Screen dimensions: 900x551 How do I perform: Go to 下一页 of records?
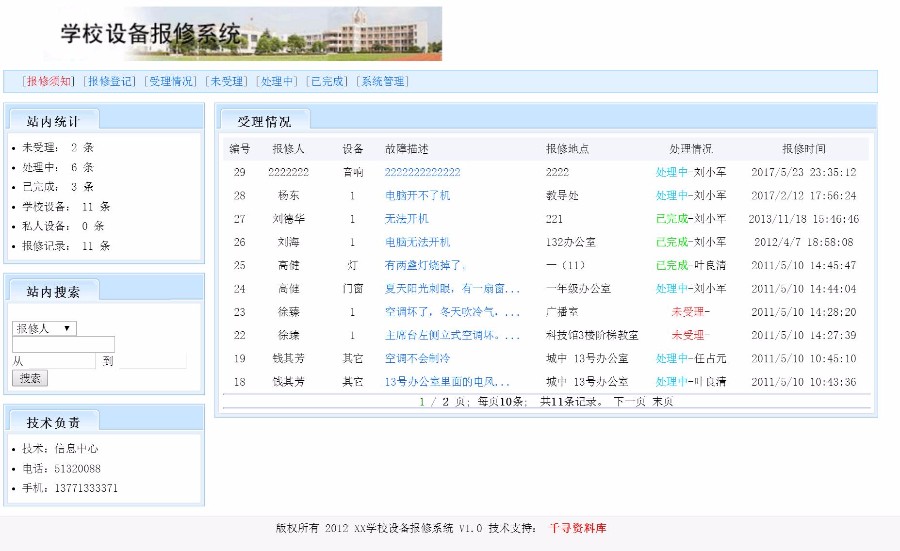click(629, 402)
